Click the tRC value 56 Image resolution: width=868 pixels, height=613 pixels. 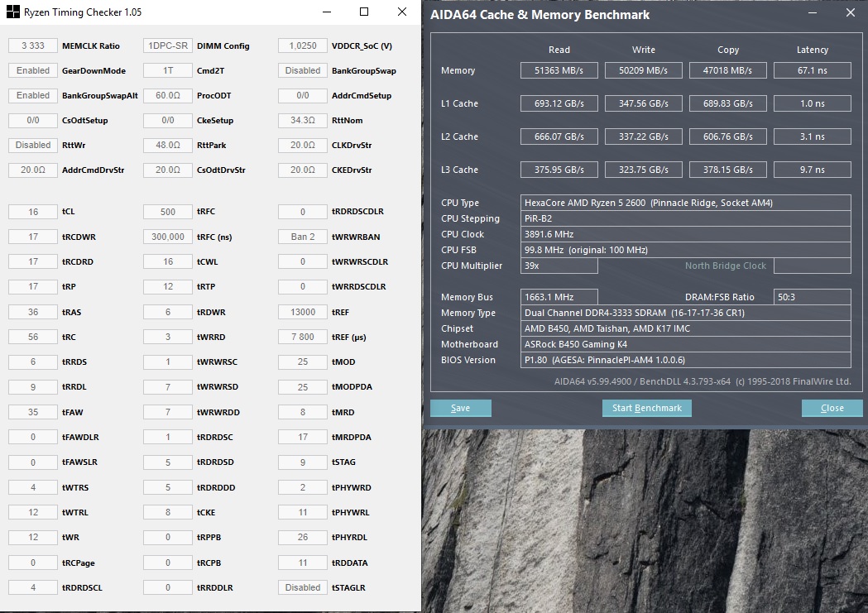coord(33,337)
